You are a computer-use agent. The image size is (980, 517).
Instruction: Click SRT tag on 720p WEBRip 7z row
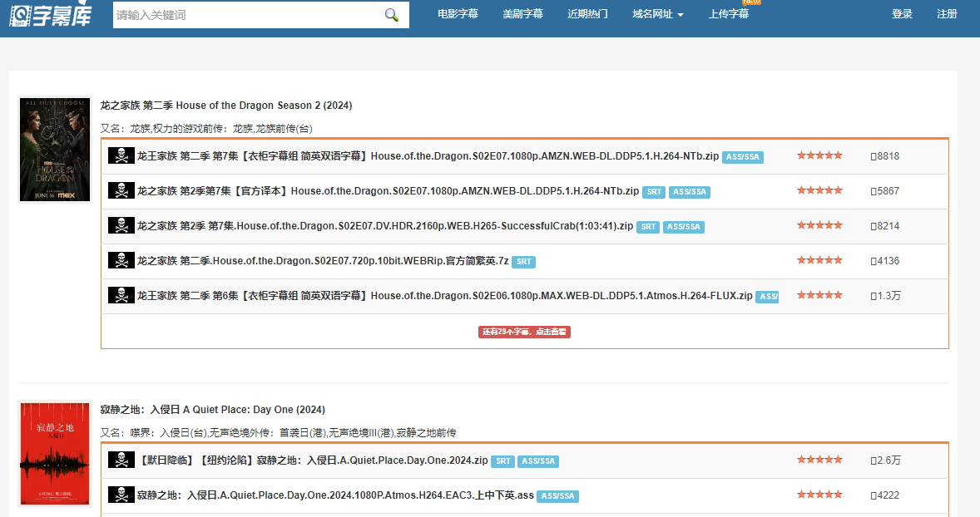pos(524,263)
